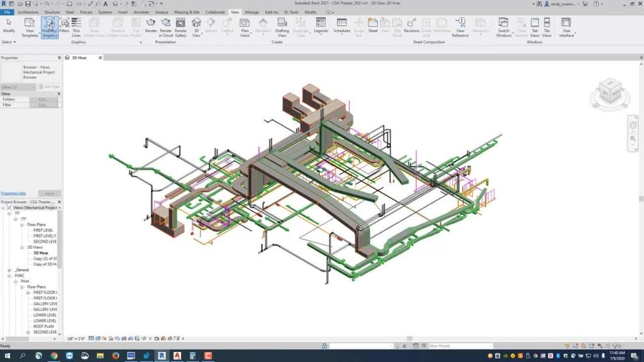The image size is (644, 362).
Task: Open Firefox from the taskbar
Action: click(116, 356)
